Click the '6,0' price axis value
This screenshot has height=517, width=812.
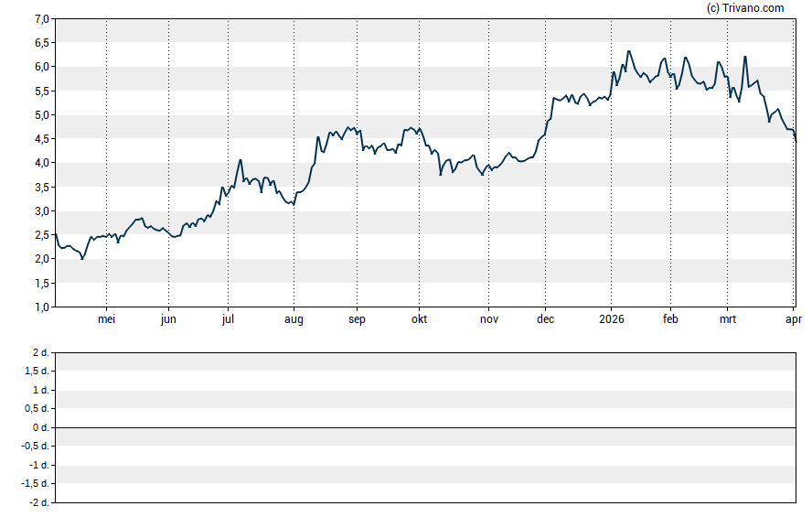(x=42, y=67)
